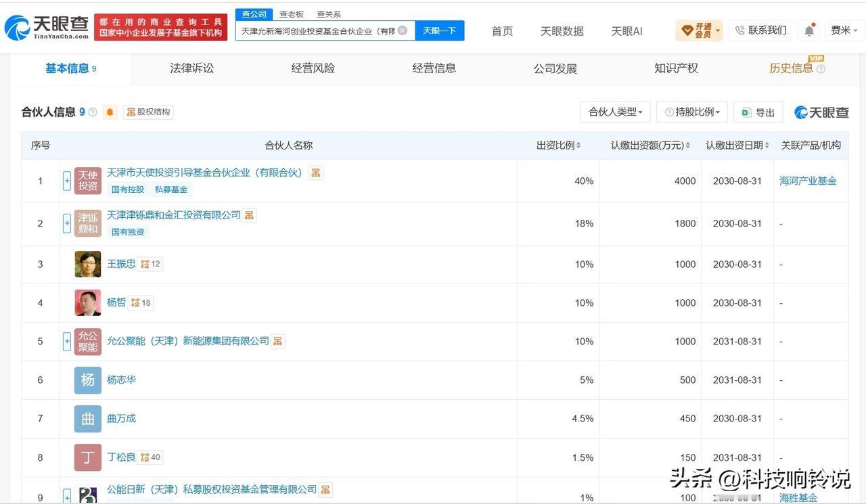Open the 天津市天使投资引导基金合伙企业 link
The image size is (866, 504).
204,173
